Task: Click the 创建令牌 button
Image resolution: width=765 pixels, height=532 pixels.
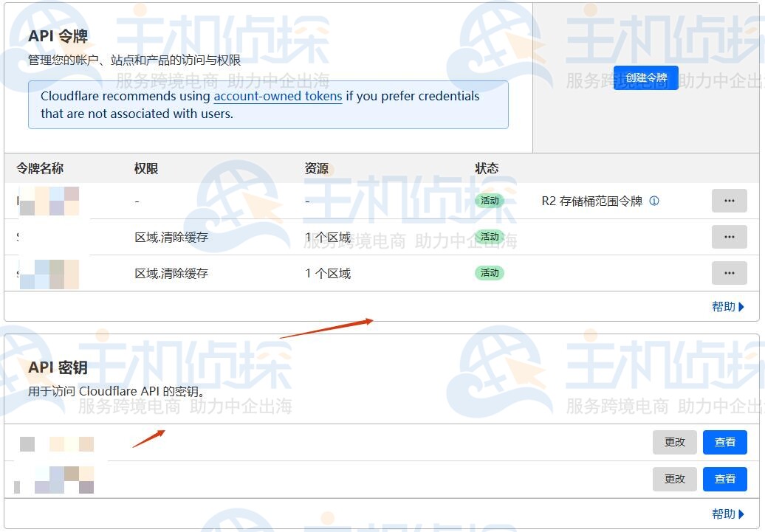Action: (645, 77)
